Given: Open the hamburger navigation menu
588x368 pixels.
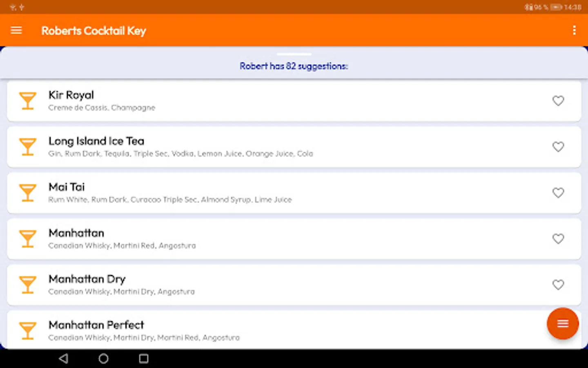Looking at the screenshot, I should [16, 30].
